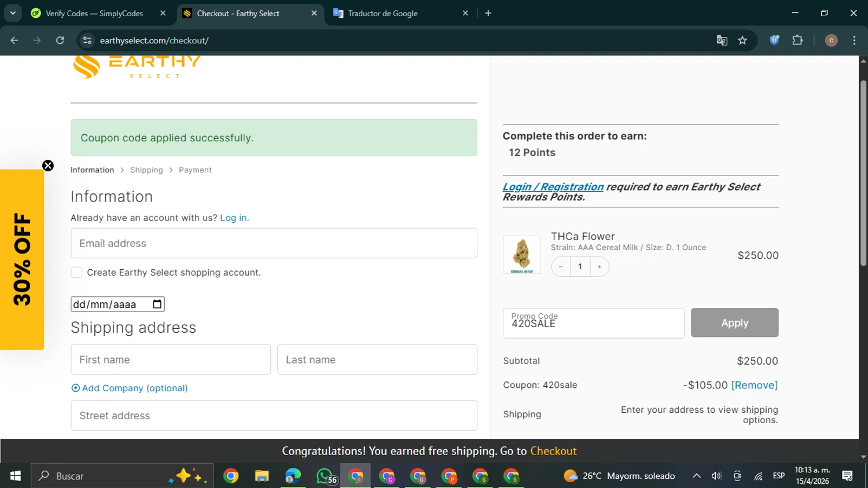This screenshot has height=488, width=868.
Task: Decrease THCa Flower quantity with minus
Action: coord(561,267)
